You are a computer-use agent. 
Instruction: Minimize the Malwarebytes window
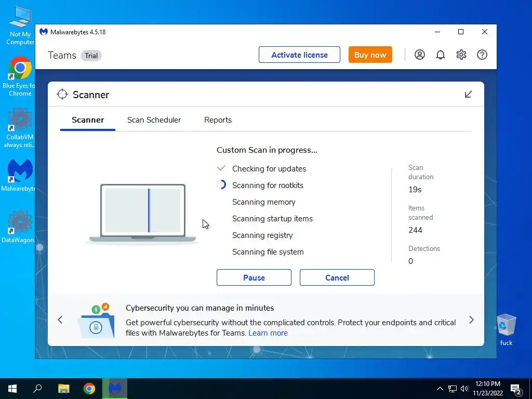pos(437,32)
